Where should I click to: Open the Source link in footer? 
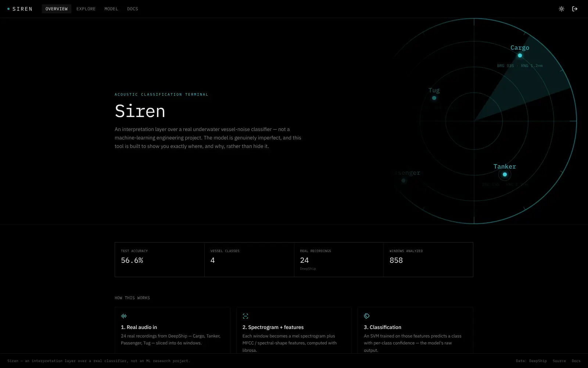point(559,361)
